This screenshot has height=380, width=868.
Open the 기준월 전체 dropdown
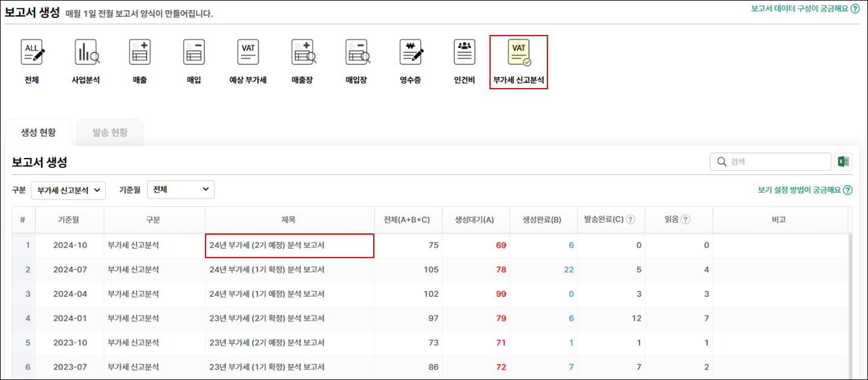pyautogui.click(x=181, y=189)
